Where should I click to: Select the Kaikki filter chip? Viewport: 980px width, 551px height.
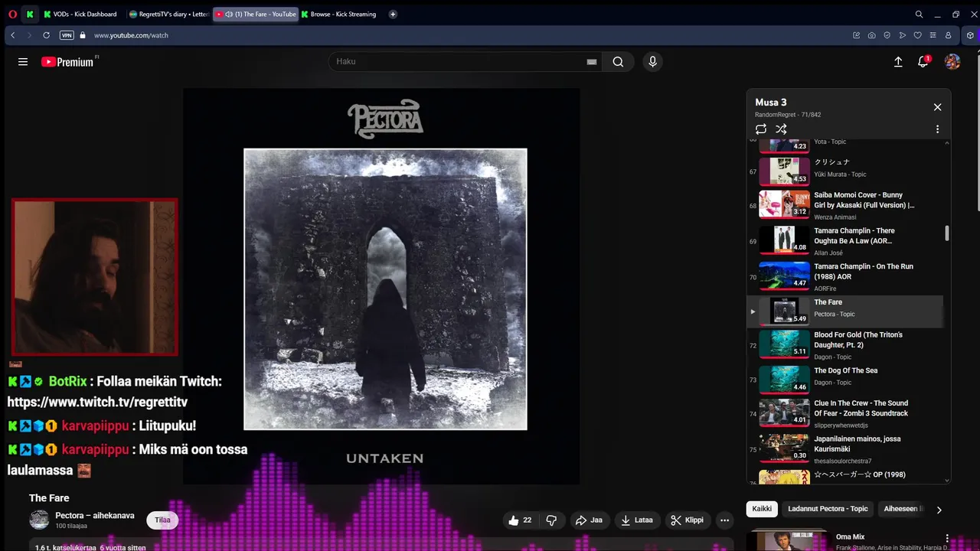762,509
